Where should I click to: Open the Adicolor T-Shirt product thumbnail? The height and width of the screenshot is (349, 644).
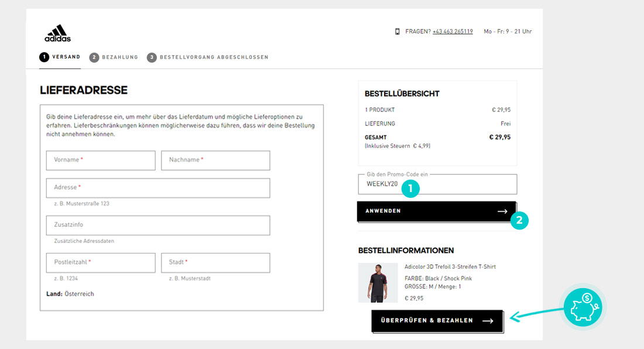pyautogui.click(x=378, y=282)
